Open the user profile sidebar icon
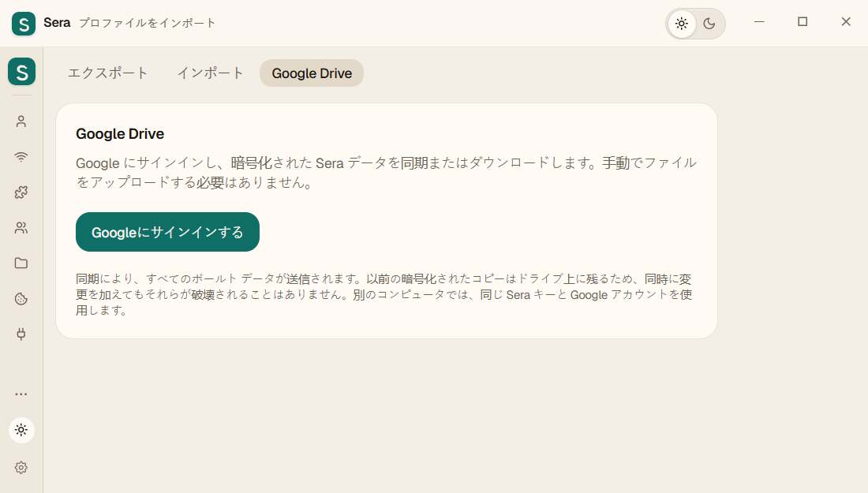Screen dimensions: 868x493 coord(21,121)
